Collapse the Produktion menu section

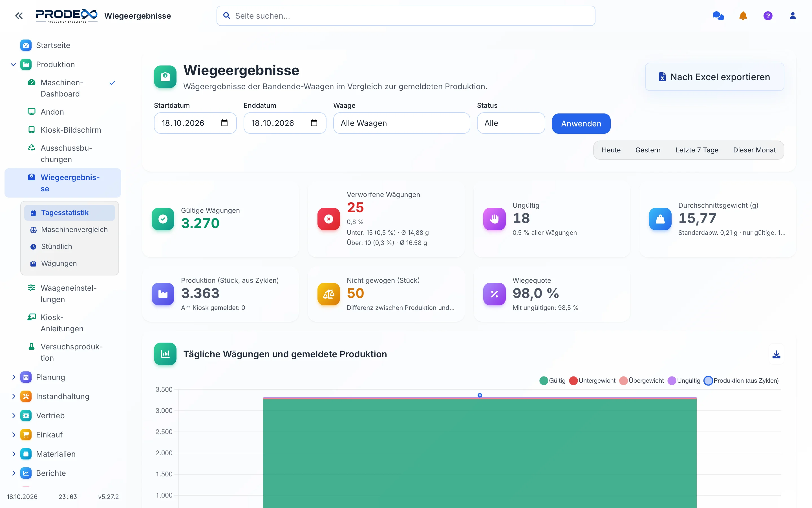[14, 65]
